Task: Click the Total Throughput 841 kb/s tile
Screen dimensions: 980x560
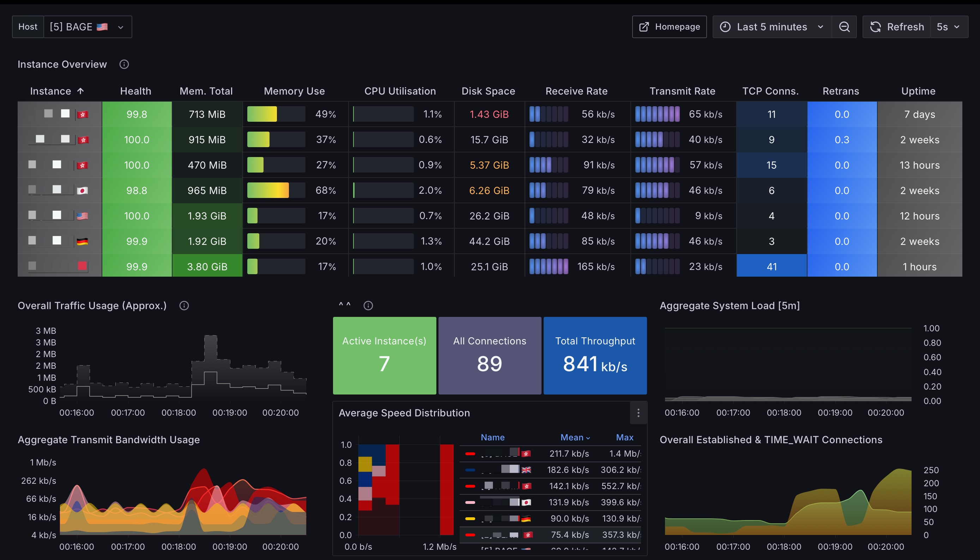Action: click(x=595, y=355)
